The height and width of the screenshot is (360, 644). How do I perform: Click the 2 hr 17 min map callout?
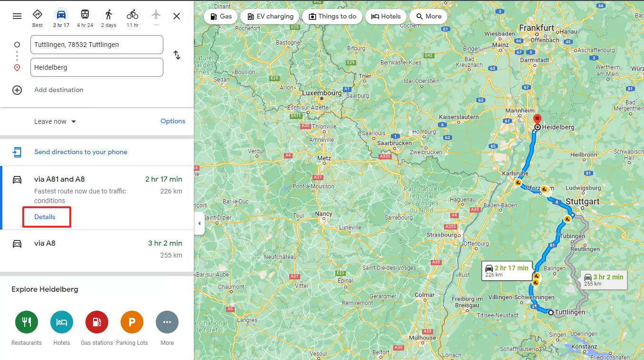pos(507,271)
